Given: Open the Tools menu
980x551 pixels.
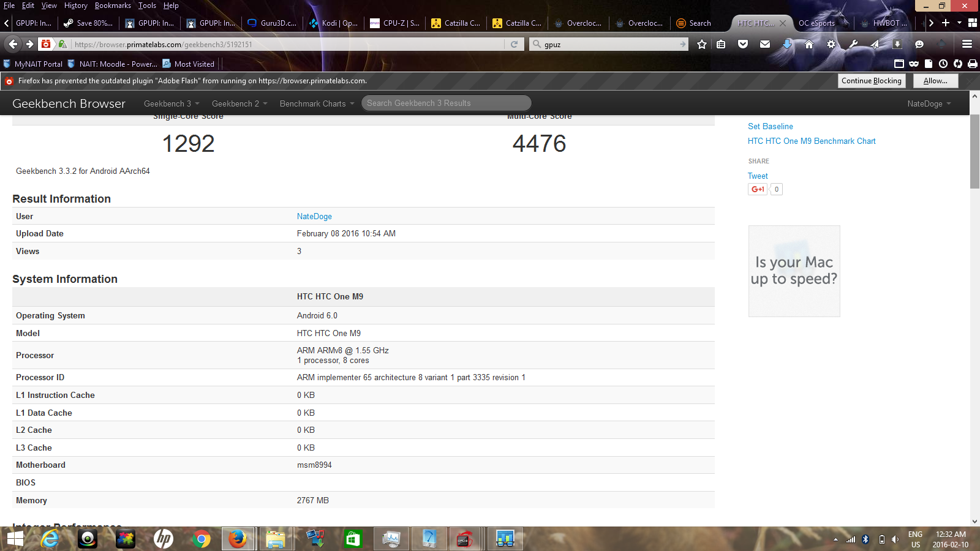Looking at the screenshot, I should 147,6.
